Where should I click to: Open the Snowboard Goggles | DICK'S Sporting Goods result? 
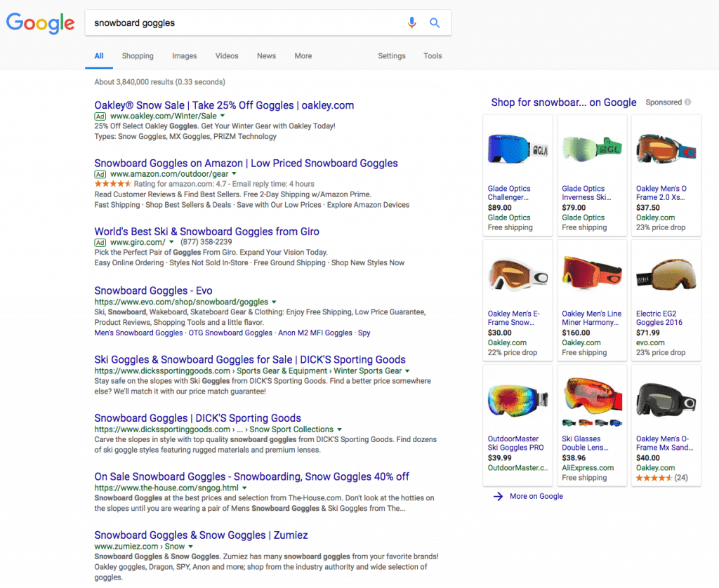click(197, 418)
